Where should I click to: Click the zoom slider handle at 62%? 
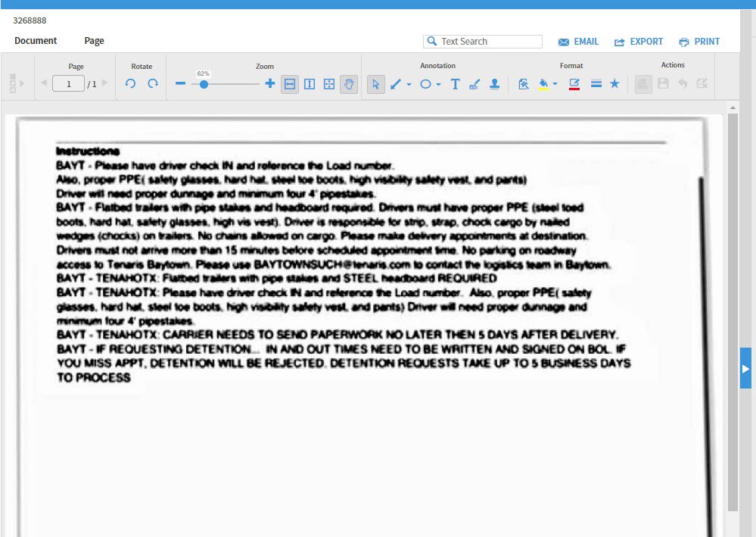pos(204,84)
